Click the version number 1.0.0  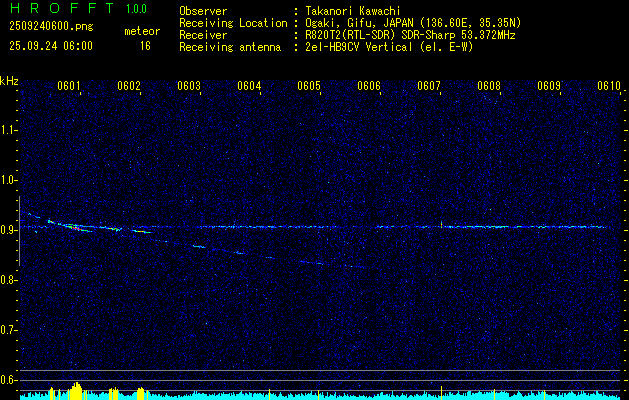(x=136, y=9)
